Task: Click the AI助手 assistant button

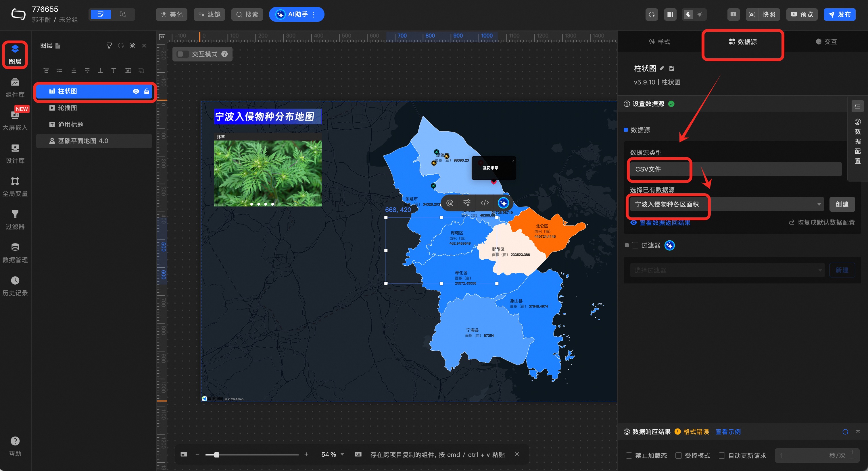Action: tap(296, 14)
